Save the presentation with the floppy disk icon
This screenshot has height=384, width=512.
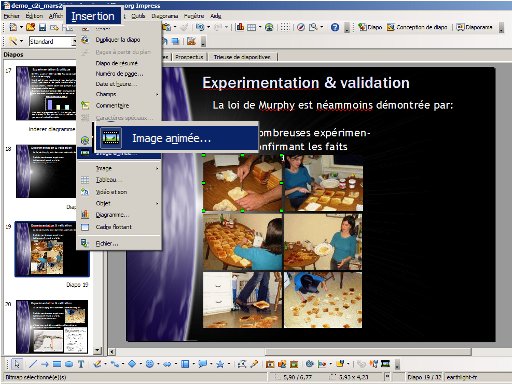point(42,27)
